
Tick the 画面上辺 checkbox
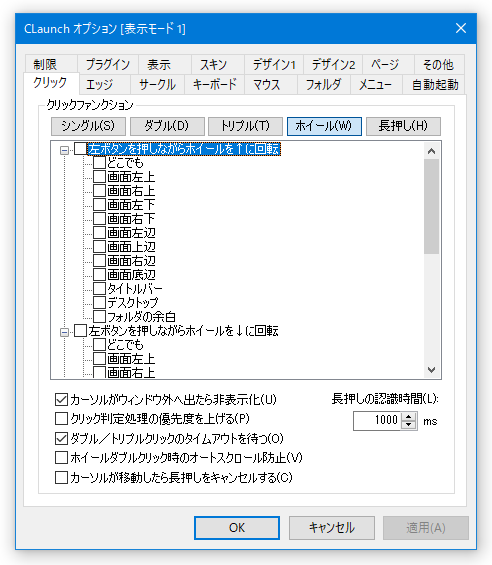click(x=99, y=246)
